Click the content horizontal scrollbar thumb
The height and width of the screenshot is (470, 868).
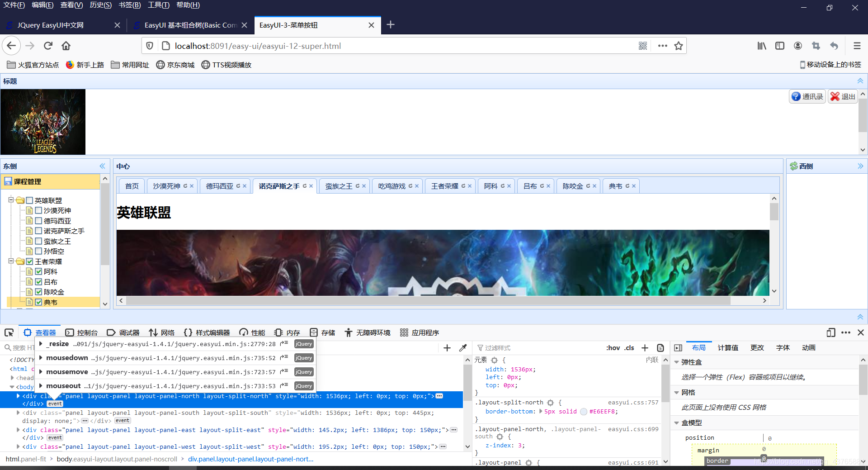pyautogui.click(x=428, y=300)
